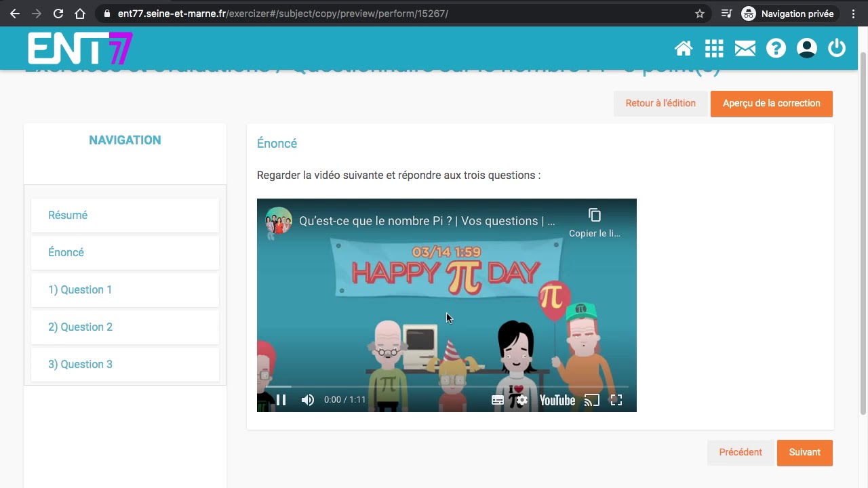Screen dimensions: 868x488
Task: Click the Suivant button
Action: [x=805, y=453]
